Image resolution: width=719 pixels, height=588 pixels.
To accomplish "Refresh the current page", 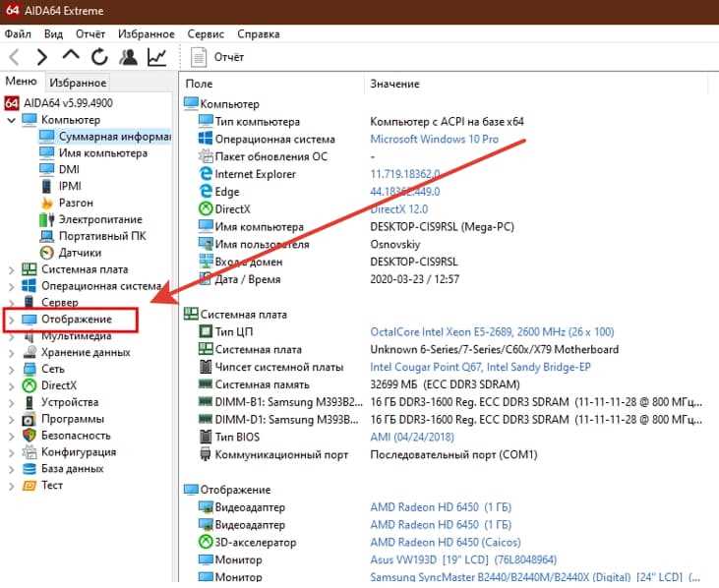I will pos(99,57).
